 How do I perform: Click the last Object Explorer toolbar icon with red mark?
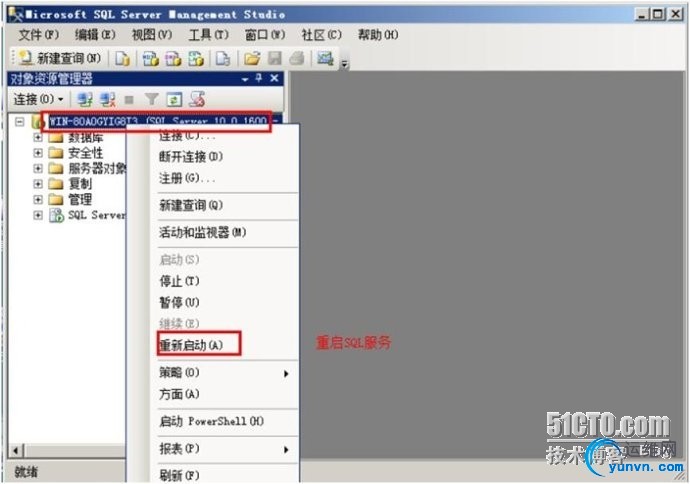197,99
